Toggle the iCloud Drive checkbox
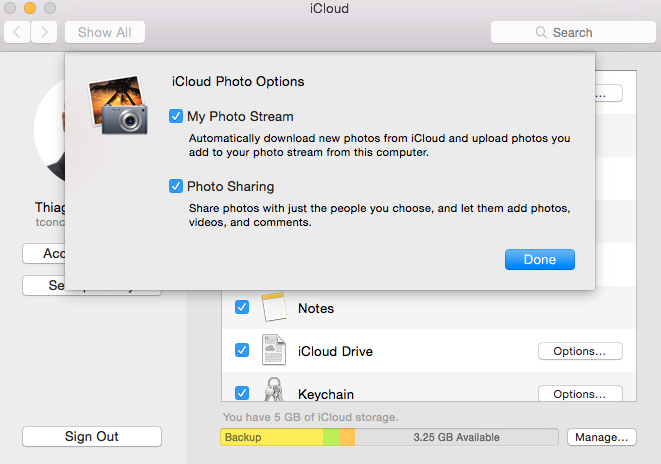Image resolution: width=661 pixels, height=464 pixels. 242,350
